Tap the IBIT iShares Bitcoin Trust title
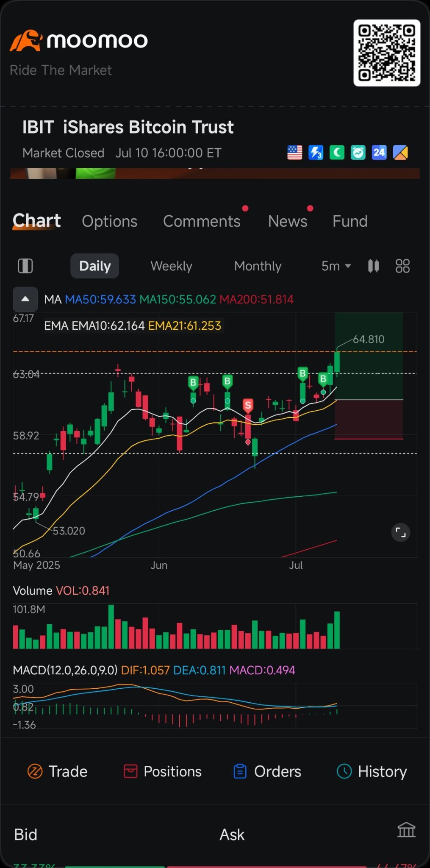The image size is (430, 868). [x=128, y=127]
